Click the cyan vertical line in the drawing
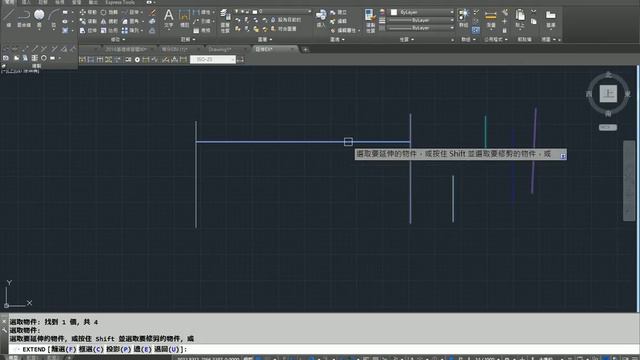640x360 pixels. 485,131
